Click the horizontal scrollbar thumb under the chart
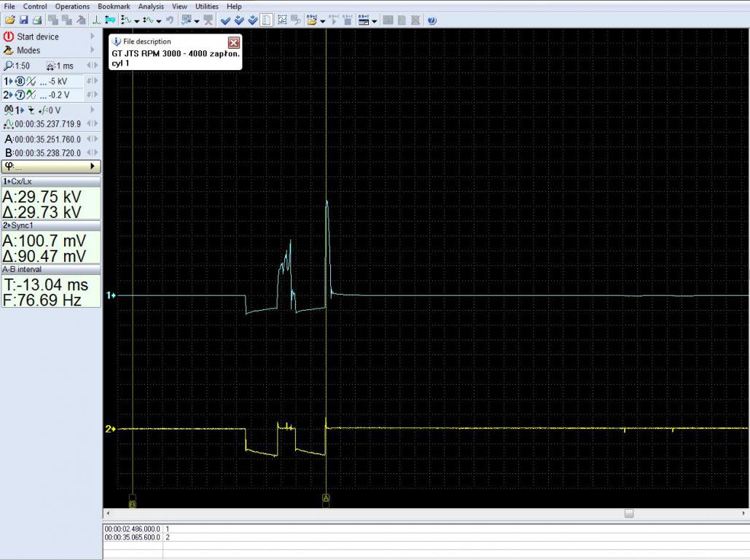This screenshot has height=560, width=750. click(x=629, y=513)
